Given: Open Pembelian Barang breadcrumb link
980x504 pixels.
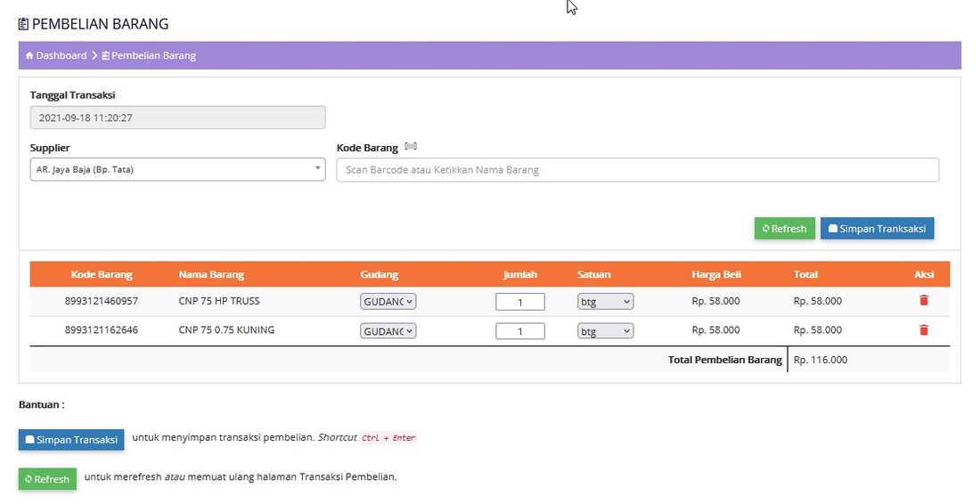Looking at the screenshot, I should click(x=153, y=55).
